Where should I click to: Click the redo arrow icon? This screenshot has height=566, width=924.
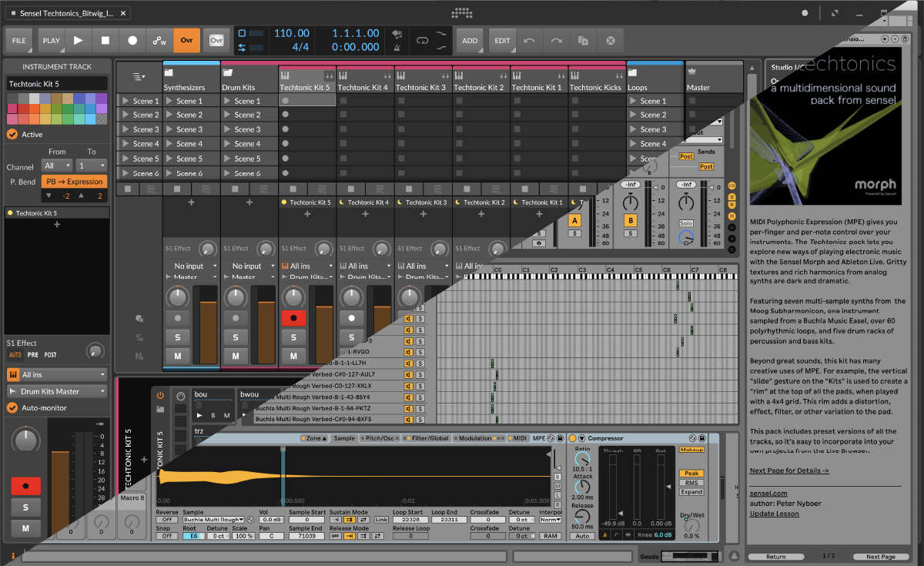click(556, 41)
